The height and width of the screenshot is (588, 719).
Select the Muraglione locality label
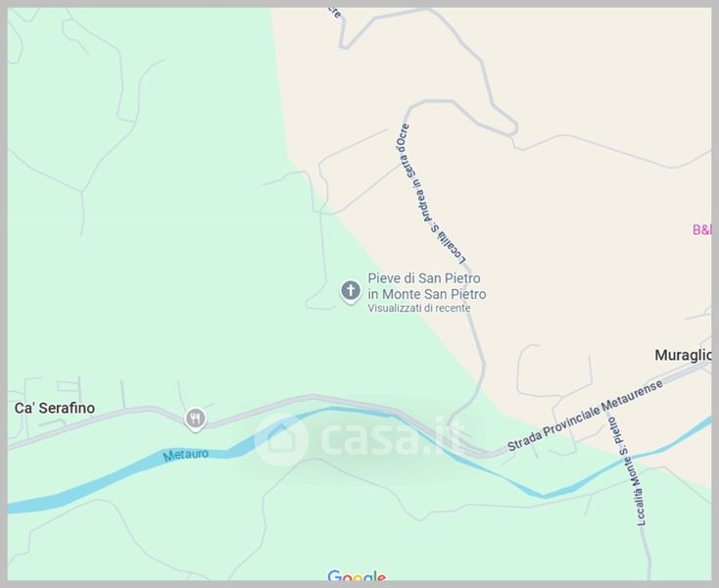coord(683,355)
